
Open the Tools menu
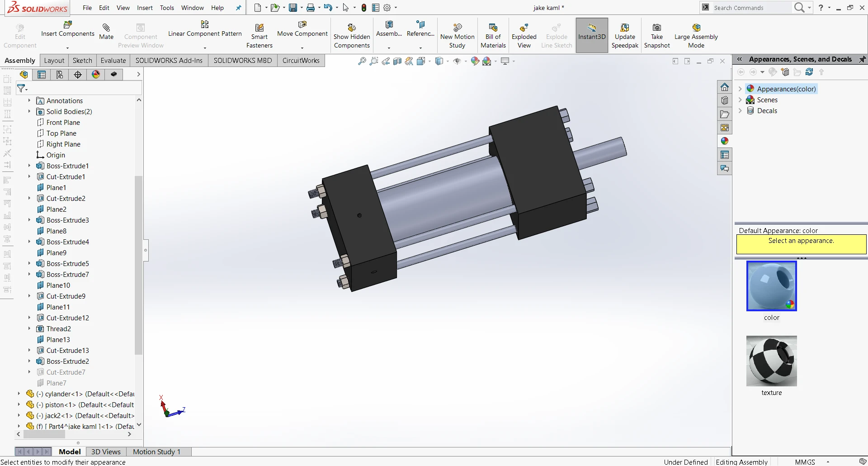pos(167,8)
